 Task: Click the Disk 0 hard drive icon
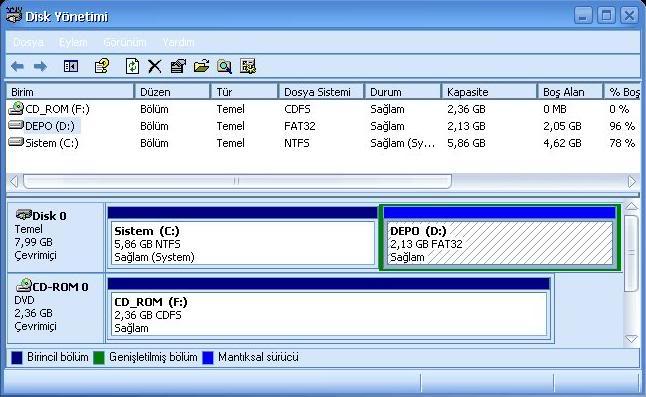pos(23,214)
